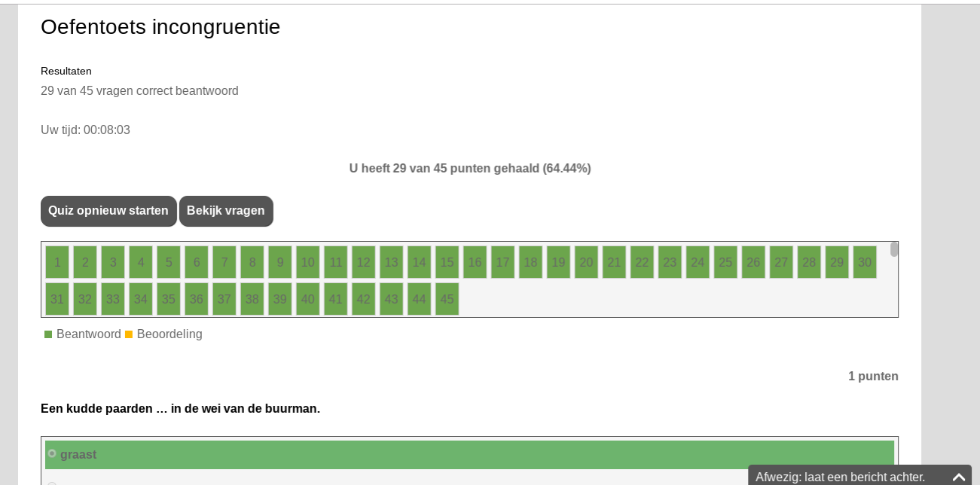This screenshot has height=485, width=980.
Task: Go to question 40 tile
Action: (x=308, y=299)
